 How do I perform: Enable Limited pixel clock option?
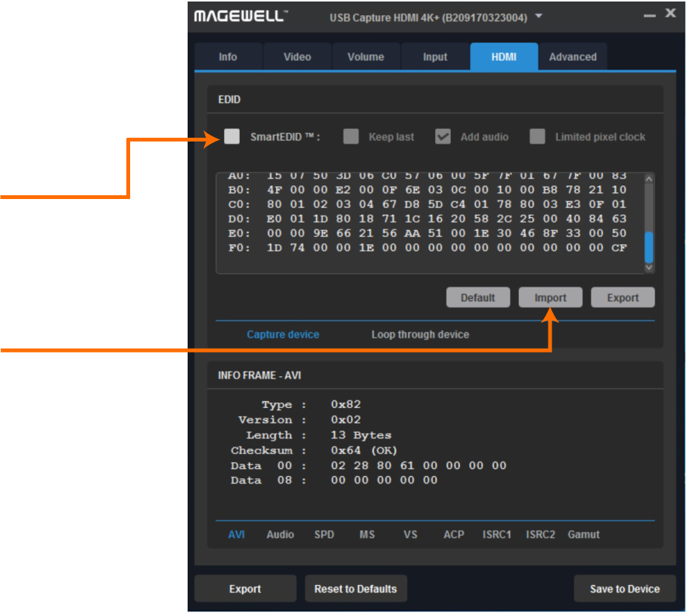tap(537, 136)
